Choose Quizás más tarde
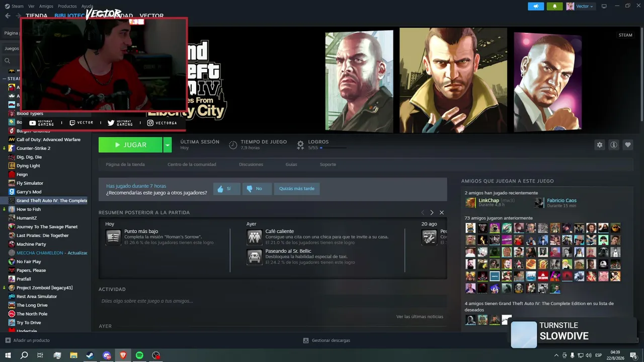Image resolution: width=644 pixels, height=362 pixels. coord(297,189)
